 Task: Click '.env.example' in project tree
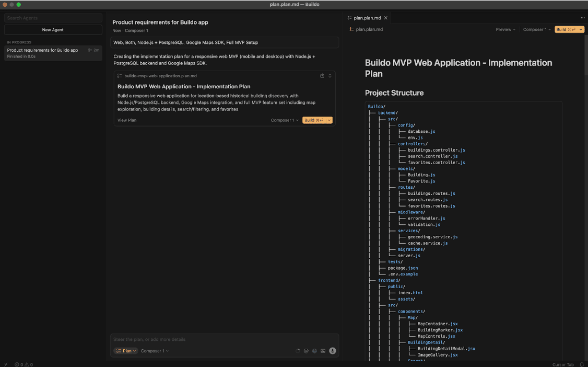pyautogui.click(x=403, y=274)
